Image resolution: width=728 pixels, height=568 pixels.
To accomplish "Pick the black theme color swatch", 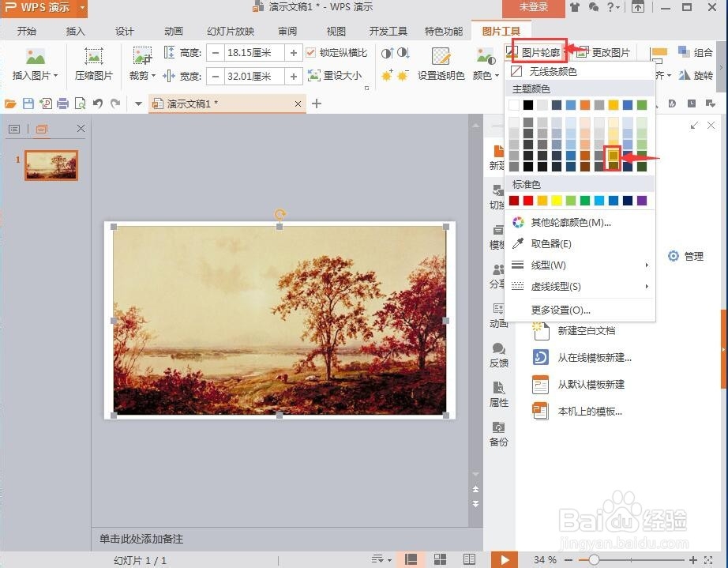I will coord(528,105).
